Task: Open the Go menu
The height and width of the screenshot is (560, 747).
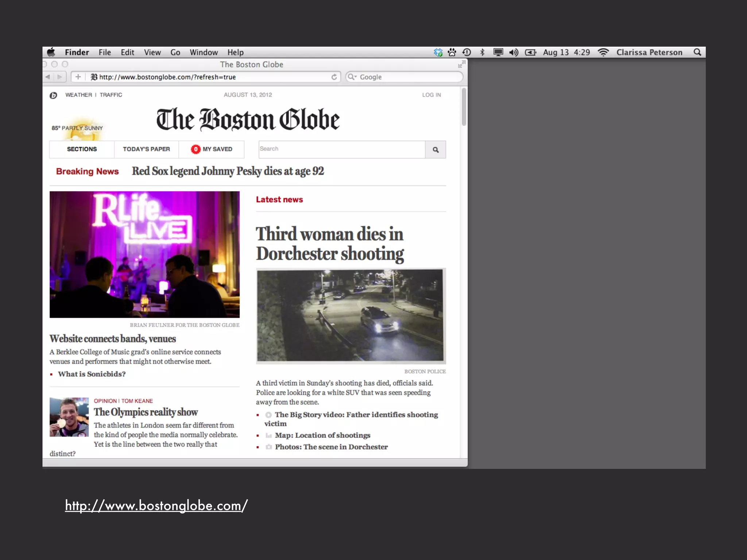Action: point(175,52)
